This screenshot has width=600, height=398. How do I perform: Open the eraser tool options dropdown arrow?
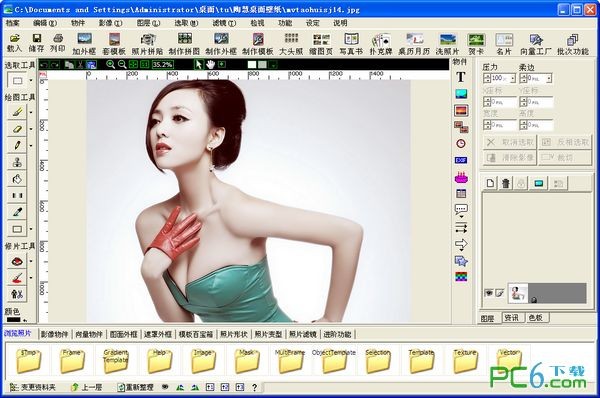31,129
